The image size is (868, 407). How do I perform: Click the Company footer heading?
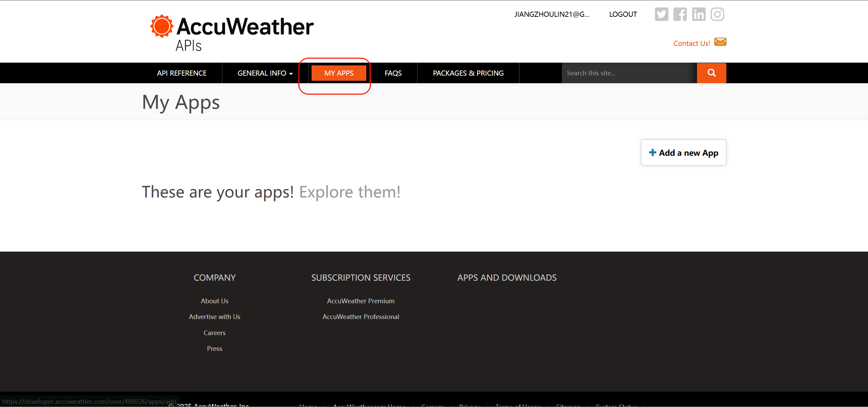214,278
